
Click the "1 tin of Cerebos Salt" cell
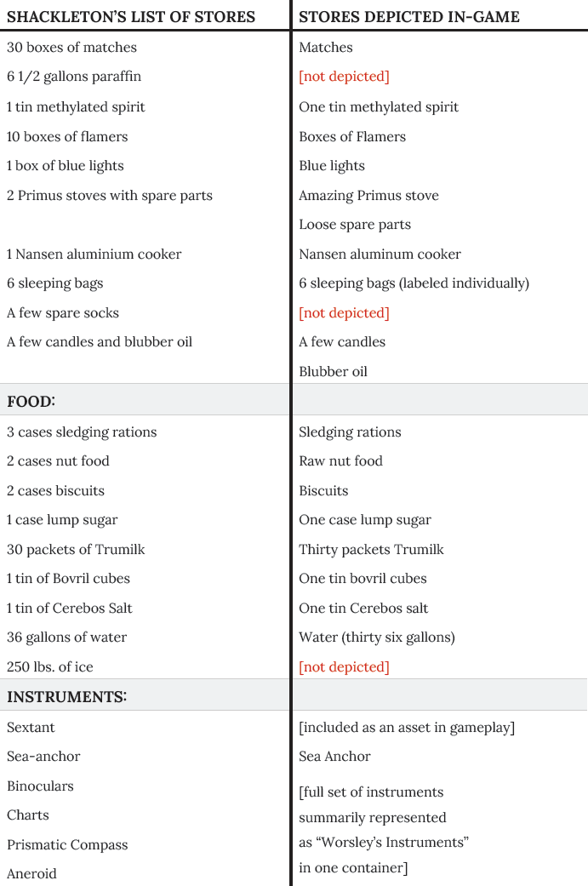click(x=70, y=609)
